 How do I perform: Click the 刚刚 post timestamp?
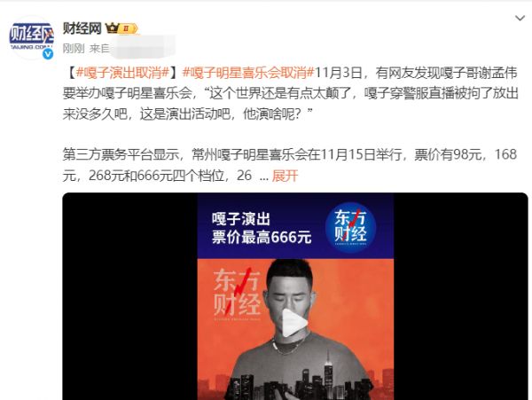tap(74, 49)
